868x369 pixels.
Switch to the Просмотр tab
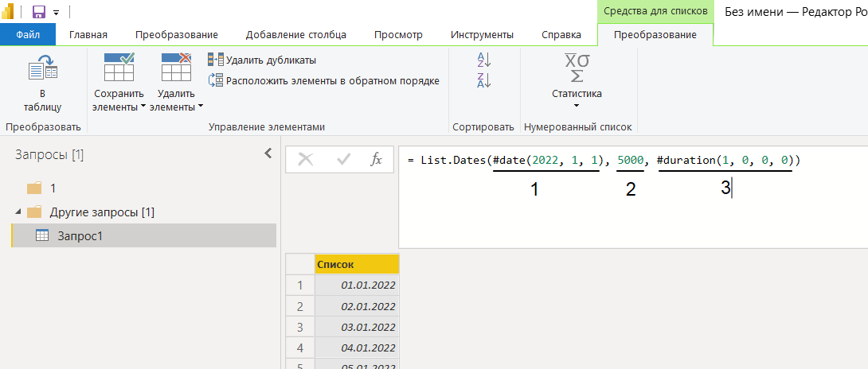coord(399,35)
